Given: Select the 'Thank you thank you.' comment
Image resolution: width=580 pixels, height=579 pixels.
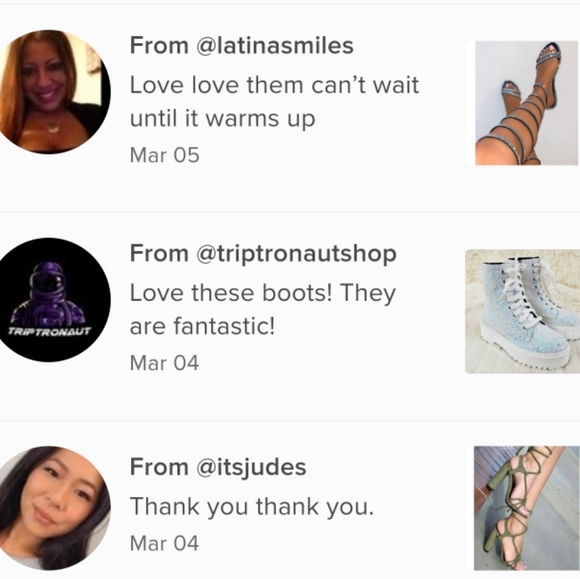Looking at the screenshot, I should point(252,506).
